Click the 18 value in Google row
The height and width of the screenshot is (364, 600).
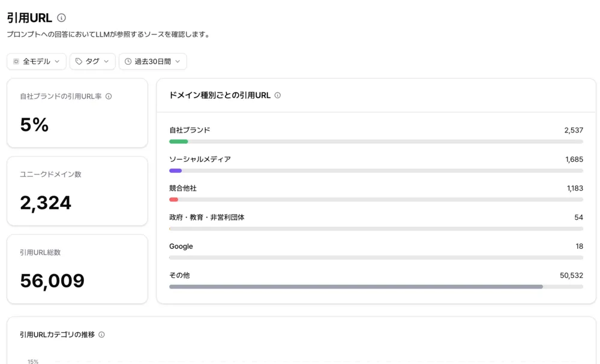(x=580, y=246)
